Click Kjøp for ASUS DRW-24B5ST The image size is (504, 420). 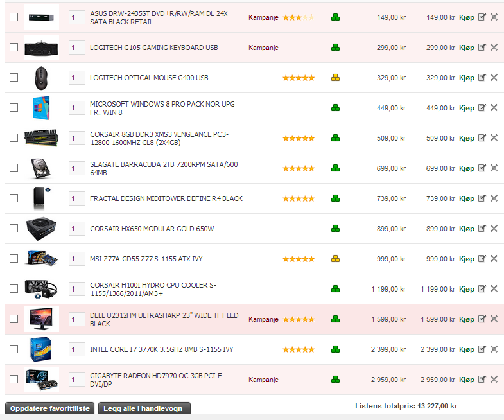[x=467, y=18]
